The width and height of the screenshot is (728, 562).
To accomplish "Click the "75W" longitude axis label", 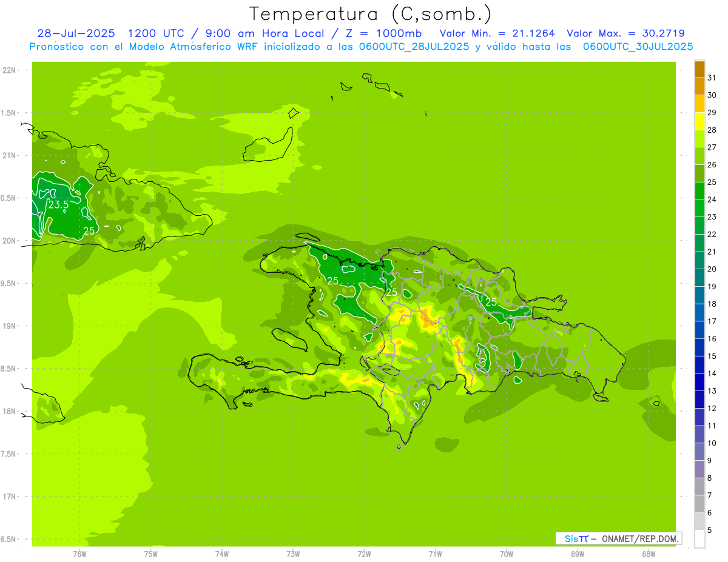I will coord(150,554).
